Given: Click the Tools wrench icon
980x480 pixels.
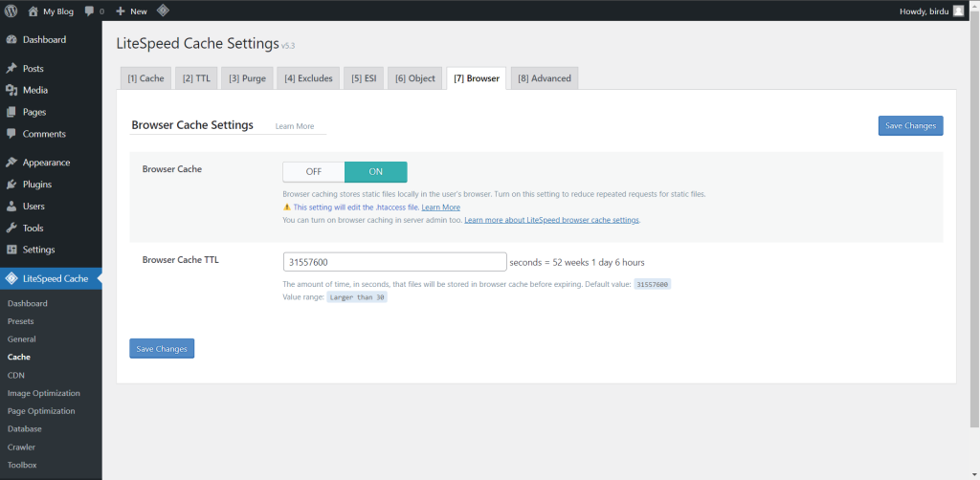Looking at the screenshot, I should coord(11,229).
